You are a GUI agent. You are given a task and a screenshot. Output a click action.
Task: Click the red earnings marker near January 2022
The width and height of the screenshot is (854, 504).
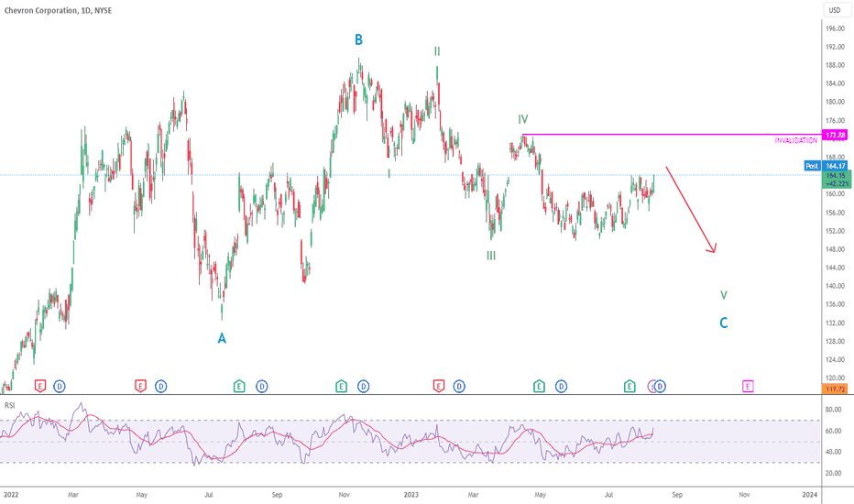click(x=39, y=387)
